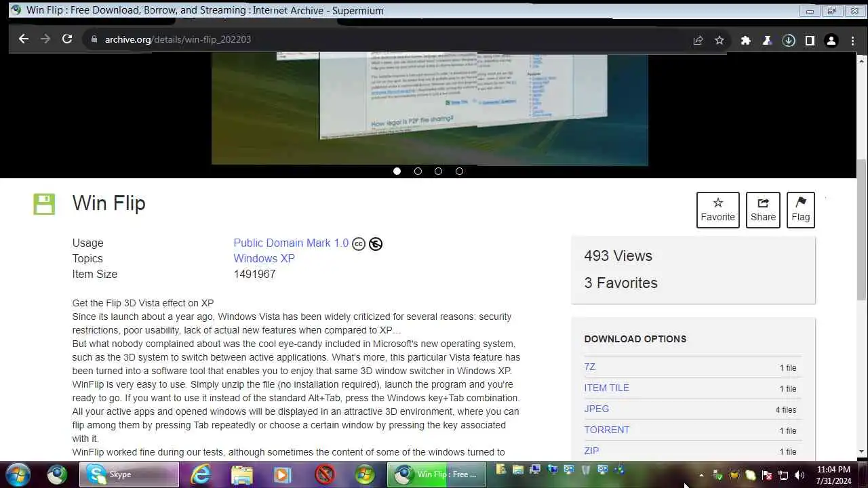Click the browser forward arrow

(x=45, y=39)
